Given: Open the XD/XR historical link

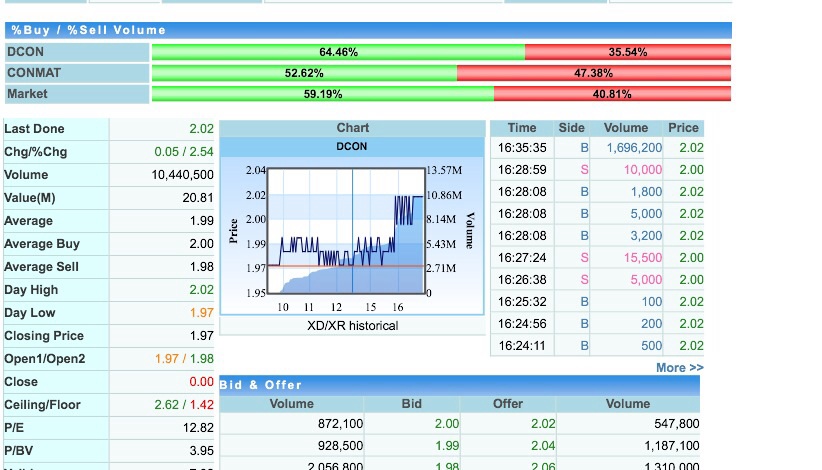Looking at the screenshot, I should point(352,326).
